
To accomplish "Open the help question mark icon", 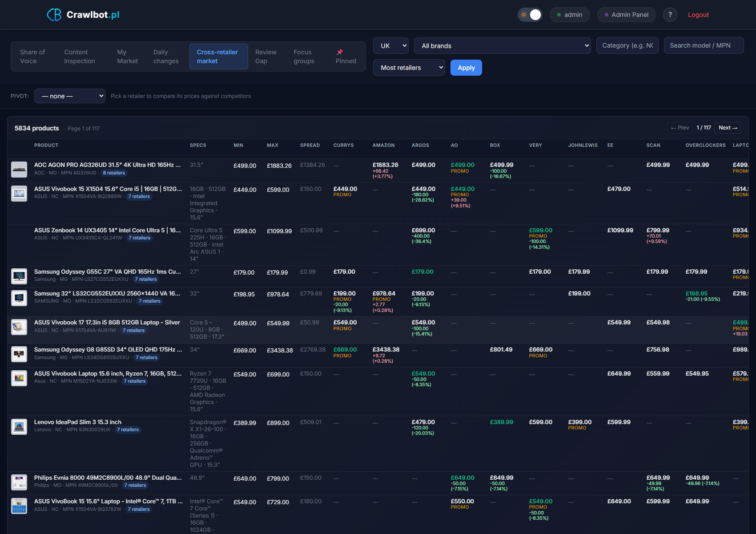I will pos(670,15).
